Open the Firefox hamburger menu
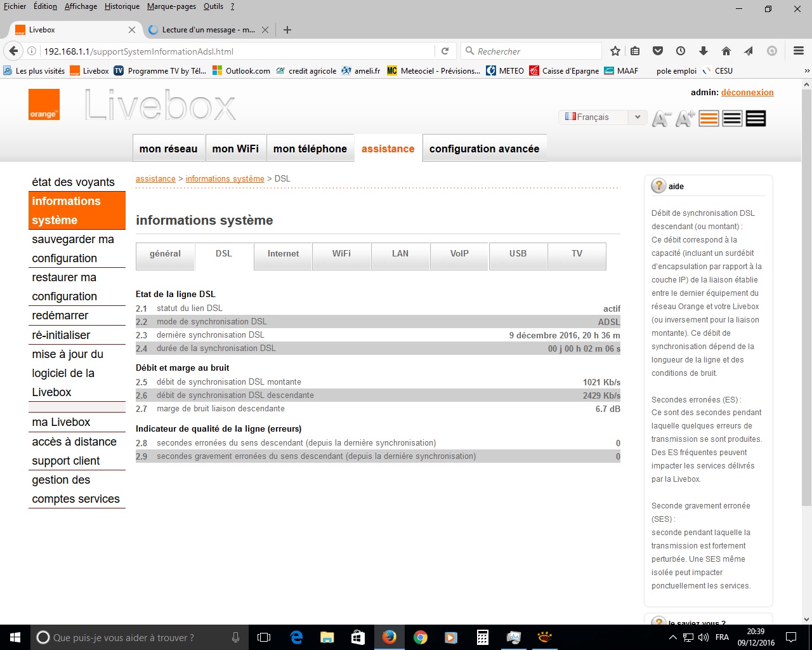The image size is (812, 650). [799, 51]
